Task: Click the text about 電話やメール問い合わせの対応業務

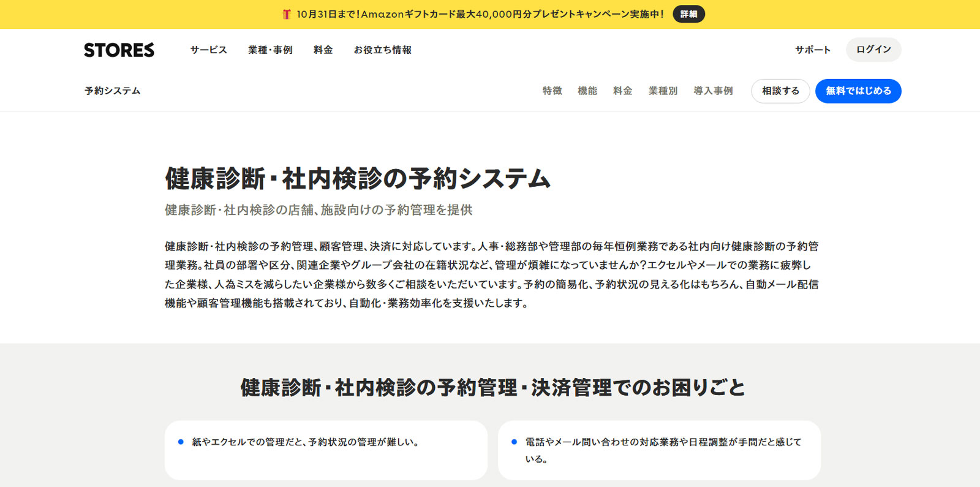Action: (663, 450)
